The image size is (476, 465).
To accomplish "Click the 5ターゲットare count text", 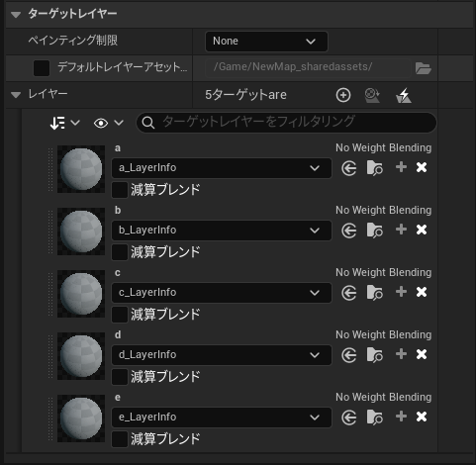I will [x=245, y=95].
